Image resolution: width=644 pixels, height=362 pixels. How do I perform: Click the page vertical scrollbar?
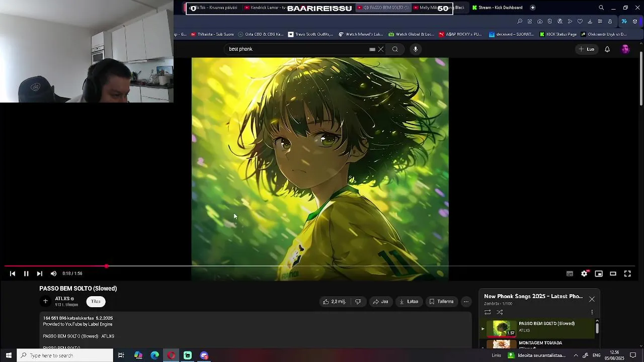pyautogui.click(x=641, y=79)
